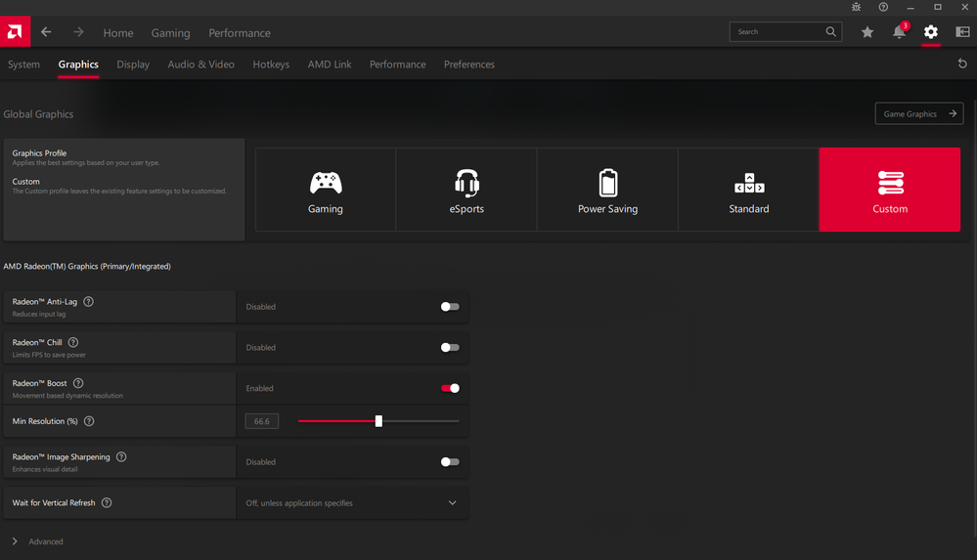
Task: Open the Home menu
Action: point(118,33)
